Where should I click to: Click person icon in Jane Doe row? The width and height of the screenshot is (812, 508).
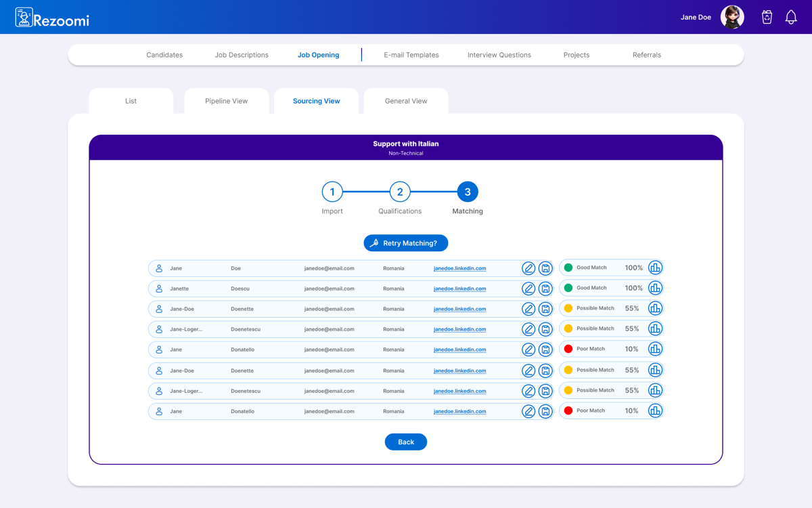(x=159, y=268)
